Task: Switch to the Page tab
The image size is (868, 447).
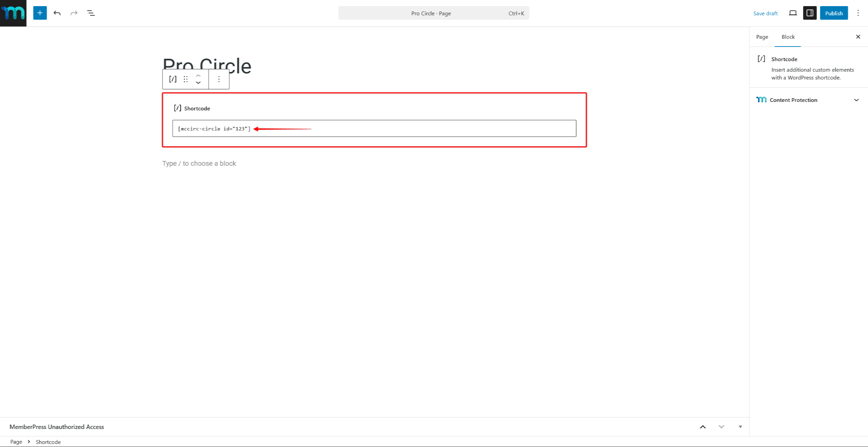Action: [762, 37]
